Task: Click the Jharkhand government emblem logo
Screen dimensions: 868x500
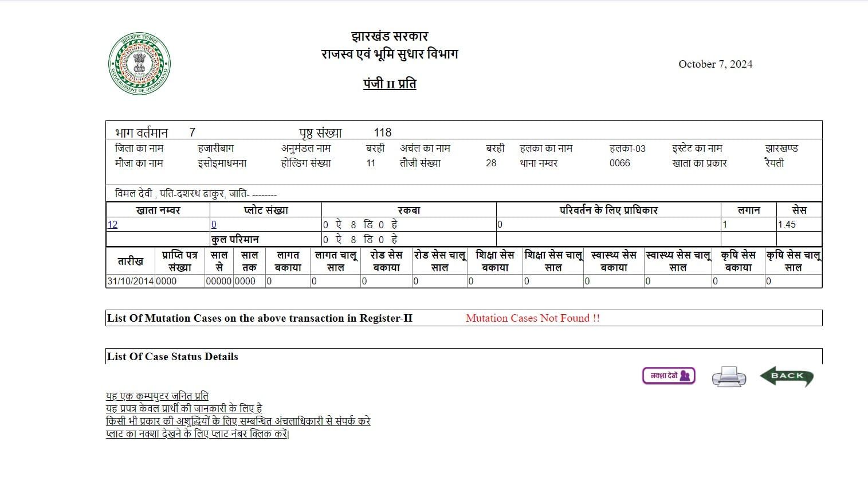Action: point(139,64)
